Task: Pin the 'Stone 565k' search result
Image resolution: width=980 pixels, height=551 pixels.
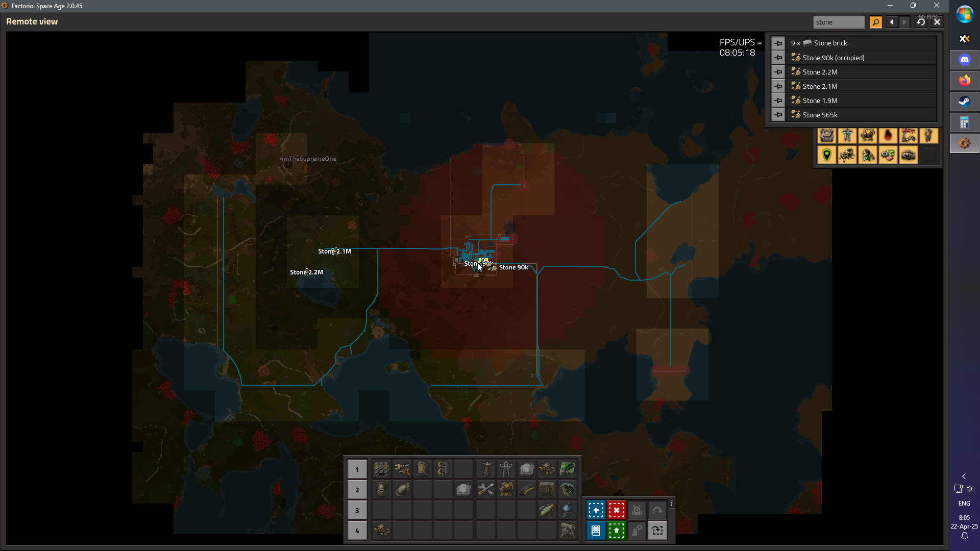Action: (x=778, y=115)
